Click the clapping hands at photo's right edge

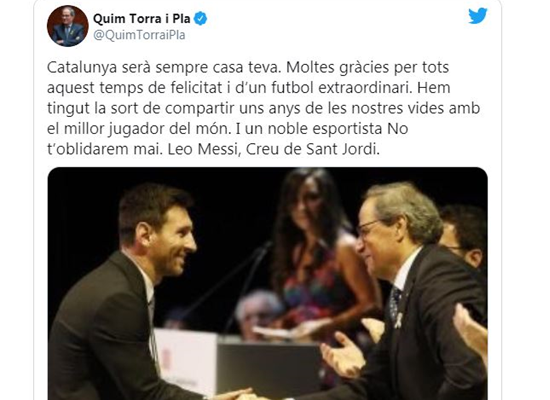(x=470, y=332)
